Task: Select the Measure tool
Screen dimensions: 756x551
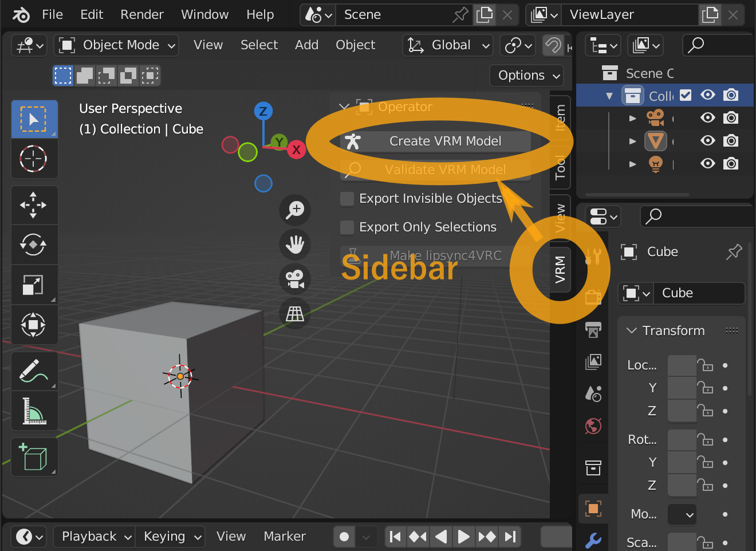Action: pyautogui.click(x=34, y=411)
